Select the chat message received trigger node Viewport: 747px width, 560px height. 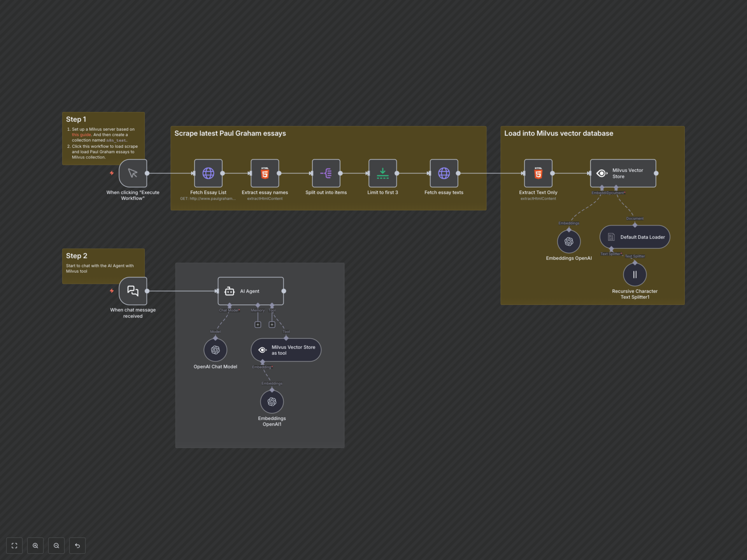133,291
